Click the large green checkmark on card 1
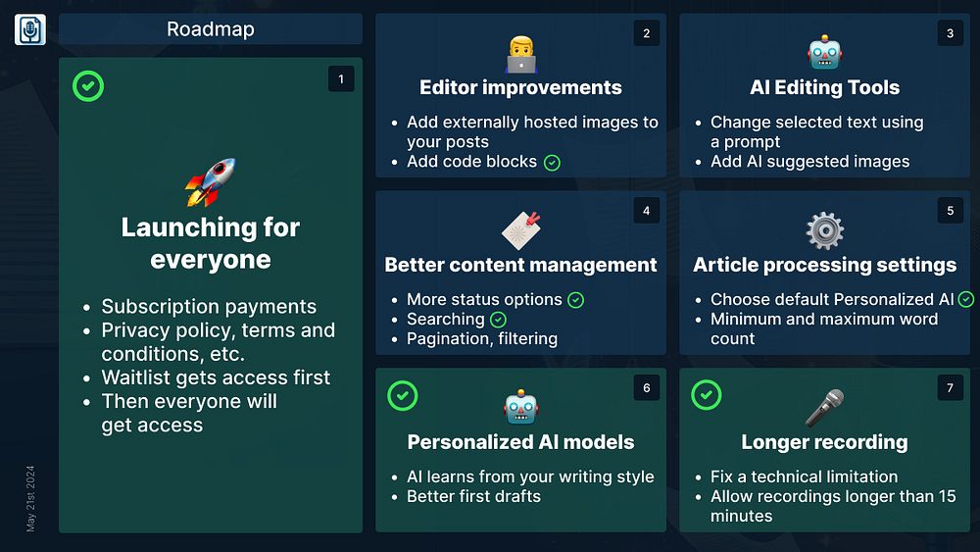The height and width of the screenshot is (552, 980). (88, 86)
